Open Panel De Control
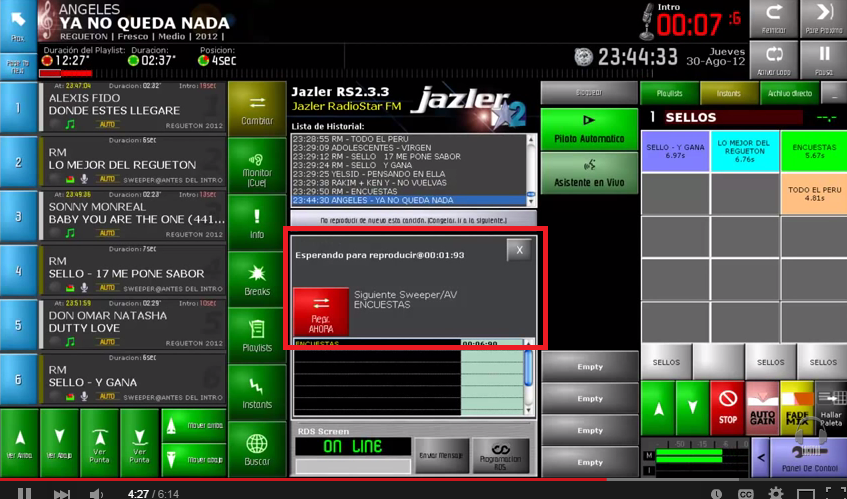This screenshot has width=847, height=499. click(809, 457)
